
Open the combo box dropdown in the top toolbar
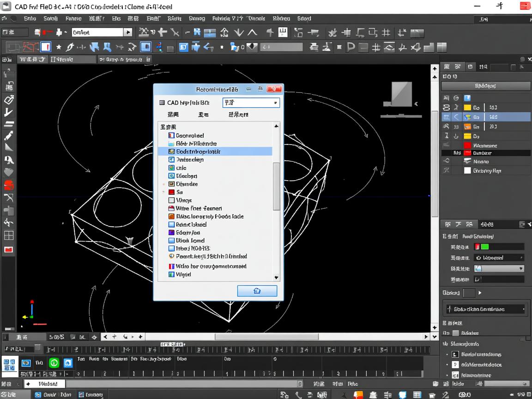point(127,32)
